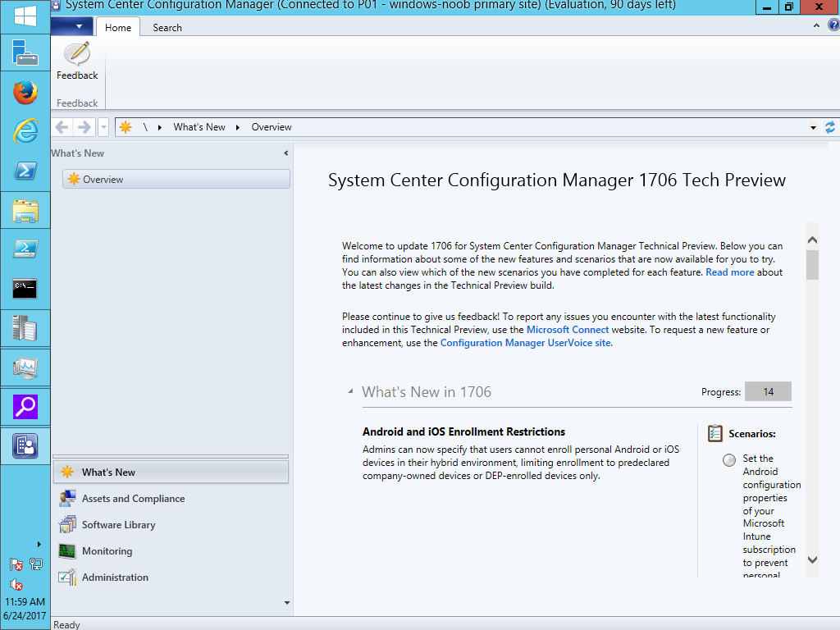Click the muted speaker tray icon
This screenshot has height=630, width=840.
point(16,584)
